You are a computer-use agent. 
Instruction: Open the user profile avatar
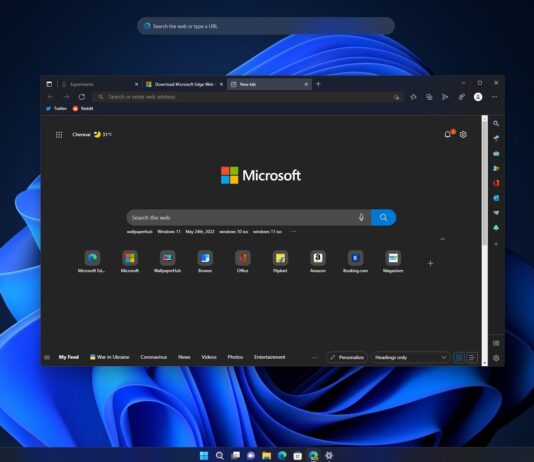pyautogui.click(x=478, y=97)
